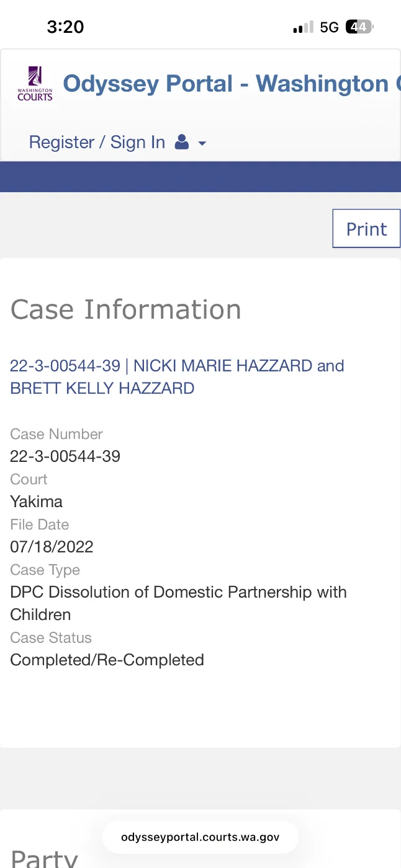Click the File Date 07/18/2022
Image resolution: width=401 pixels, height=868 pixels.
pos(52,547)
